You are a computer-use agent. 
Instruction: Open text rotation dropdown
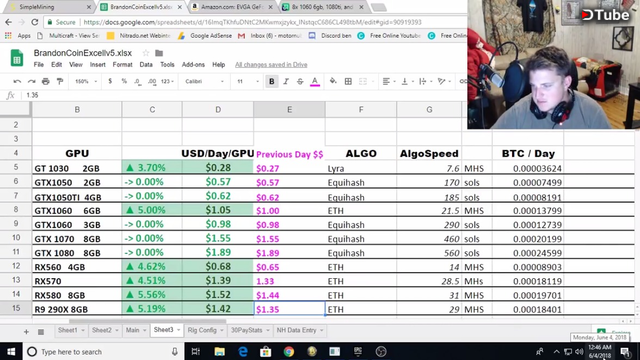tap(444, 82)
